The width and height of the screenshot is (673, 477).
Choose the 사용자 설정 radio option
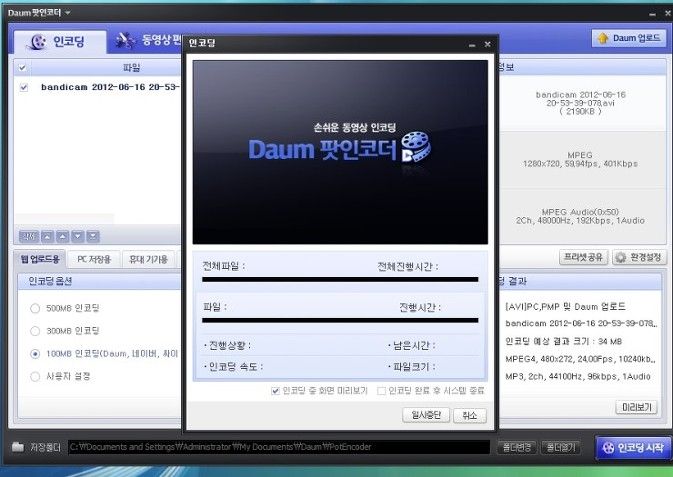35,377
